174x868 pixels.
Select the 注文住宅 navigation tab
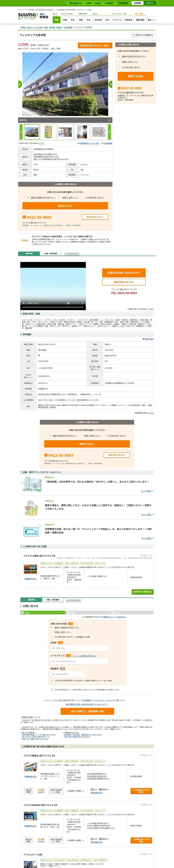pyautogui.click(x=98, y=20)
